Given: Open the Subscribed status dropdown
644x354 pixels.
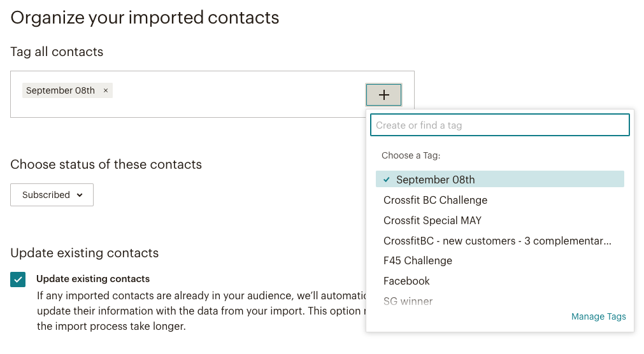Looking at the screenshot, I should (x=52, y=195).
